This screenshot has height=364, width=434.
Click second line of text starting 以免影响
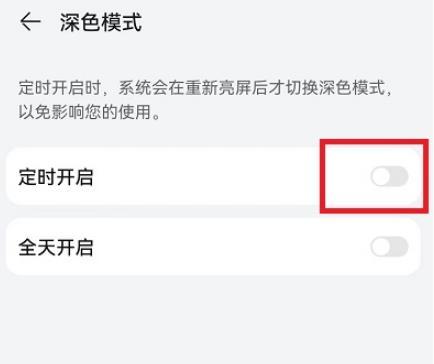(x=90, y=112)
